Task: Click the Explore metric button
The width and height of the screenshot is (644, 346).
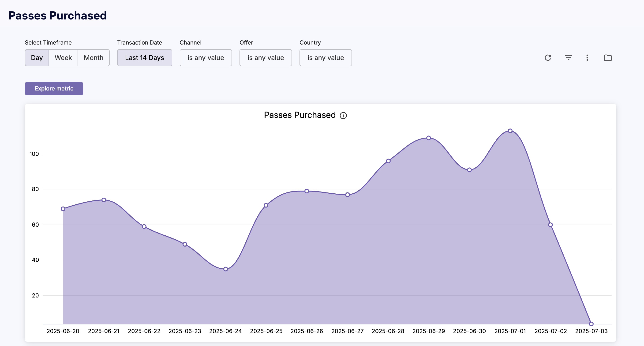Action: (x=54, y=89)
